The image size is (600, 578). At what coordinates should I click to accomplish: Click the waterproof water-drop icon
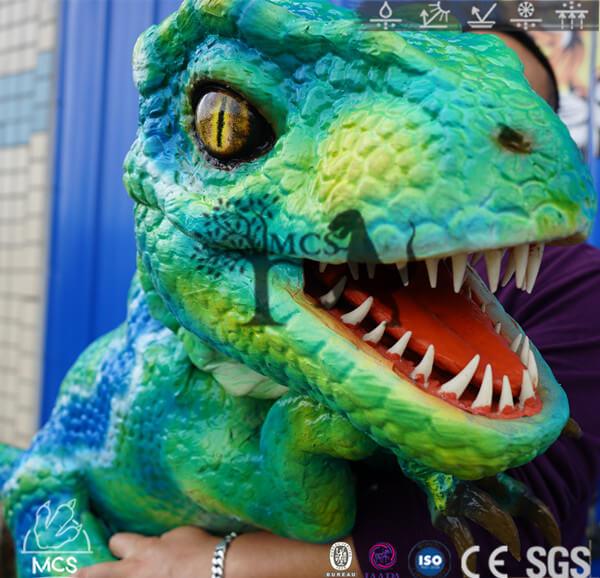[385, 15]
